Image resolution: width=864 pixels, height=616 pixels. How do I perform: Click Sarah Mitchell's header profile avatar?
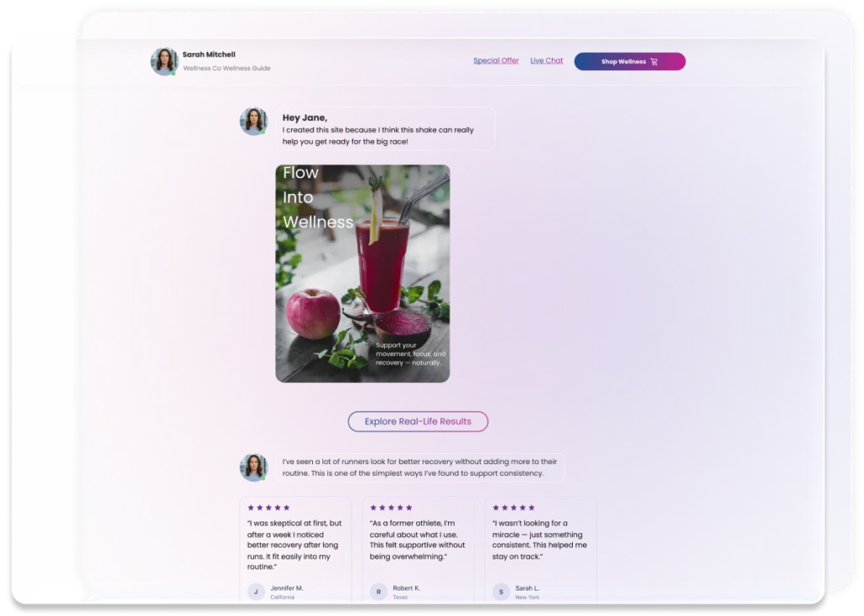point(164,62)
